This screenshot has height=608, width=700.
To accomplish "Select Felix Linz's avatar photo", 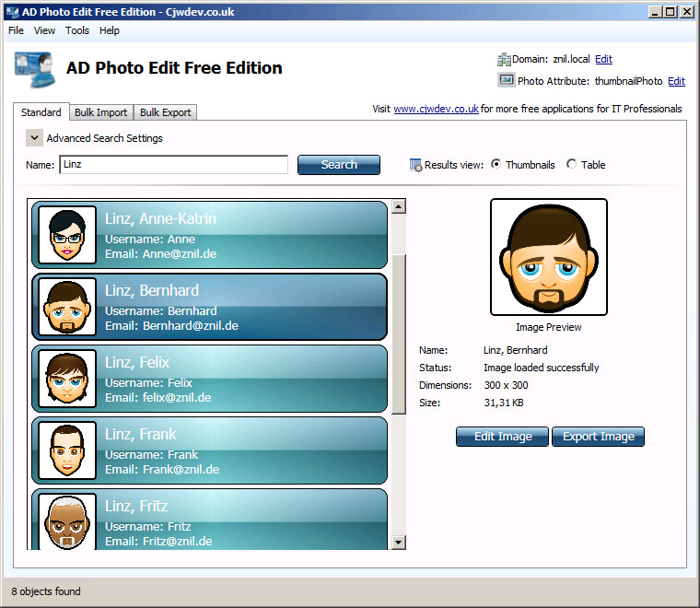I will (x=67, y=379).
